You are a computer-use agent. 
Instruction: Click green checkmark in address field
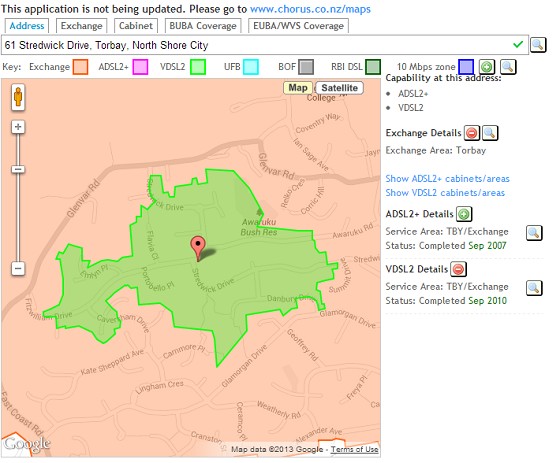[518, 45]
